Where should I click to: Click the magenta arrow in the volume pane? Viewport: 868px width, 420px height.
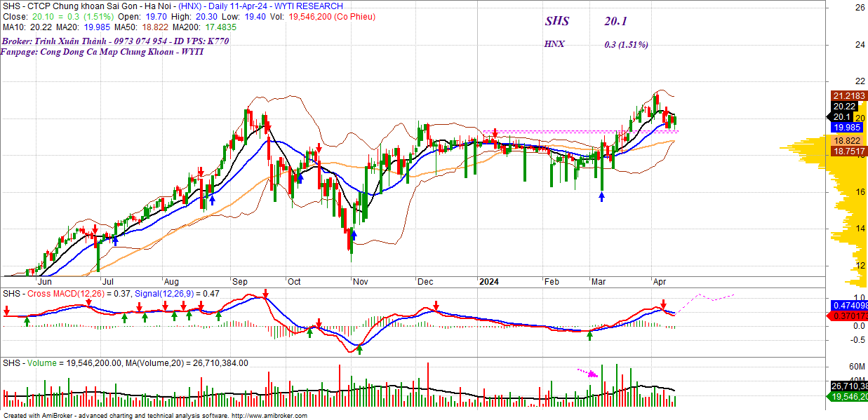(587, 373)
